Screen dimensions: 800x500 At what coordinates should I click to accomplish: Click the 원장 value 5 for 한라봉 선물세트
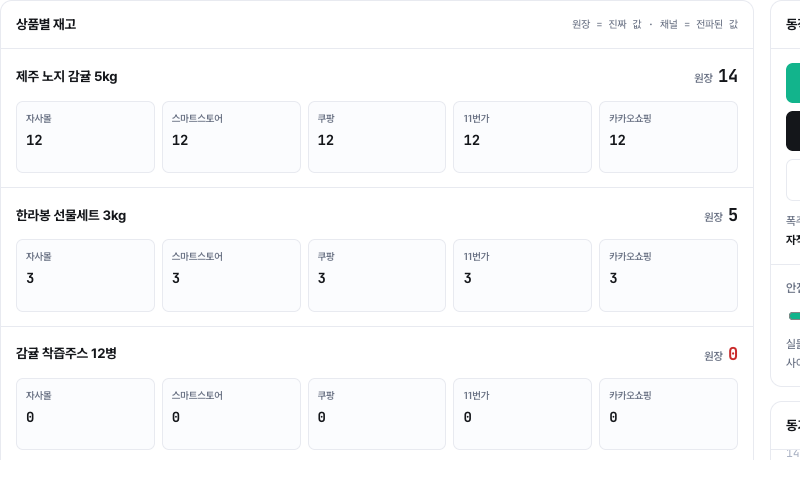click(x=733, y=215)
